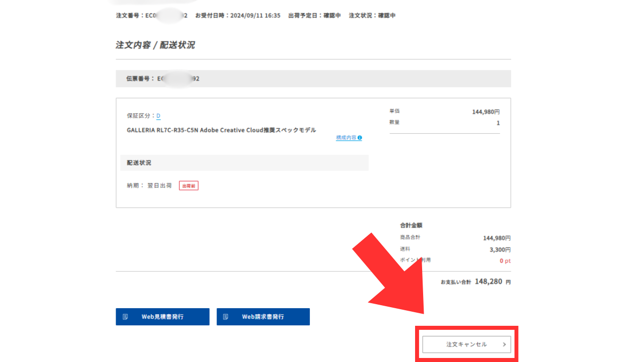Click the red 出荷前 status badge
This screenshot has width=644, height=362.
pyautogui.click(x=189, y=186)
